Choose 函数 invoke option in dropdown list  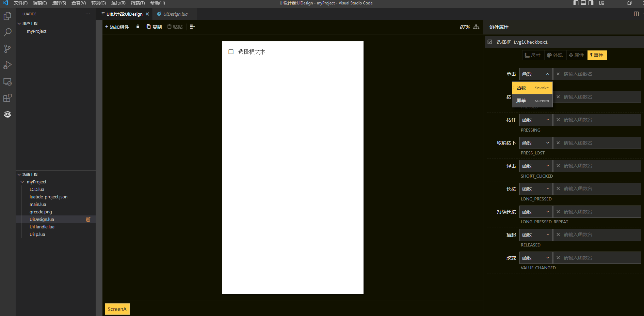click(x=532, y=88)
